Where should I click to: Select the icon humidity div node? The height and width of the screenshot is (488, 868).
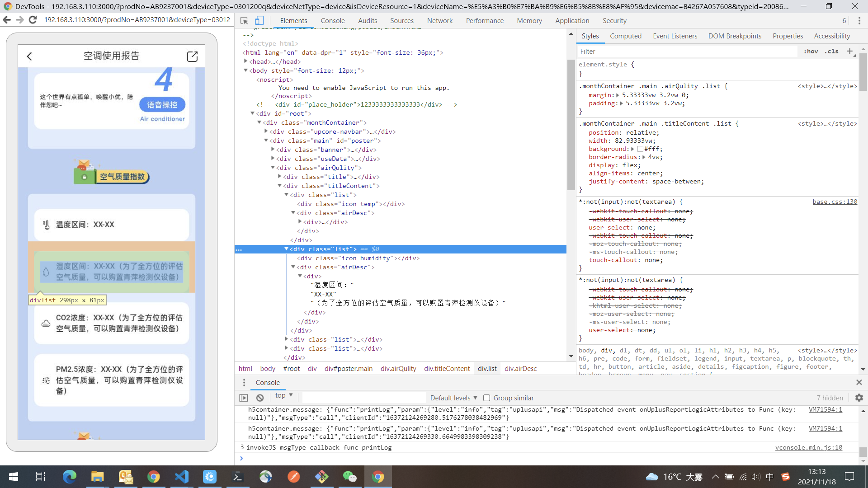pyautogui.click(x=358, y=258)
